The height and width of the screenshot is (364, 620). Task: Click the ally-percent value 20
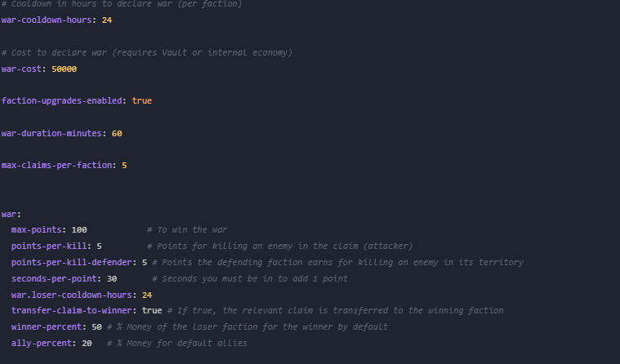[87, 344]
